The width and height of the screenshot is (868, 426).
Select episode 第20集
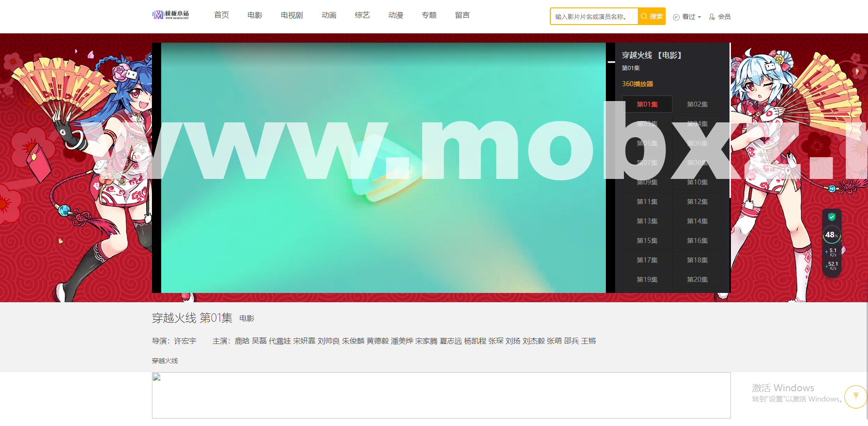click(697, 280)
